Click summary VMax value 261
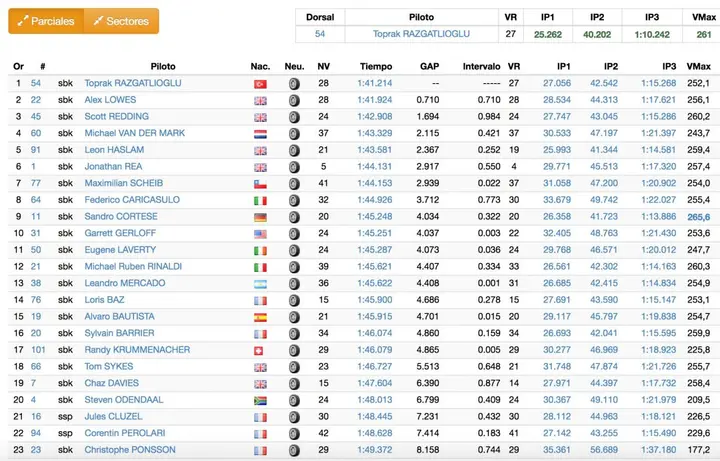720x461 pixels. tap(704, 34)
